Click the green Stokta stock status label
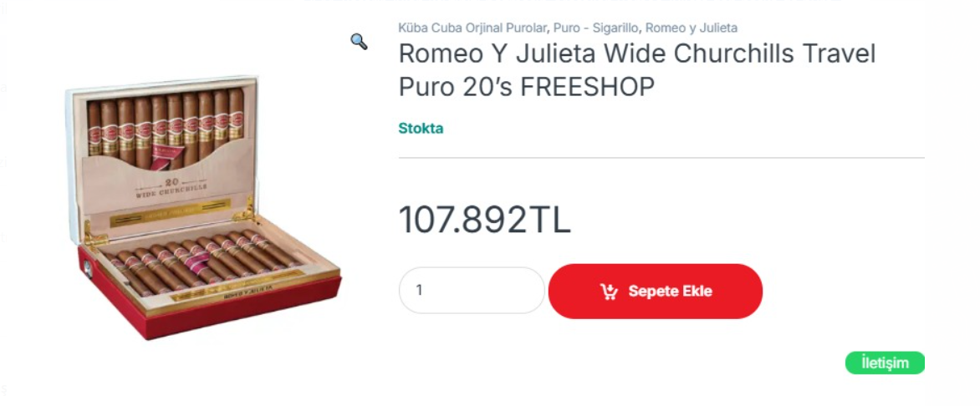Image resolution: width=980 pixels, height=406 pixels. (x=421, y=129)
